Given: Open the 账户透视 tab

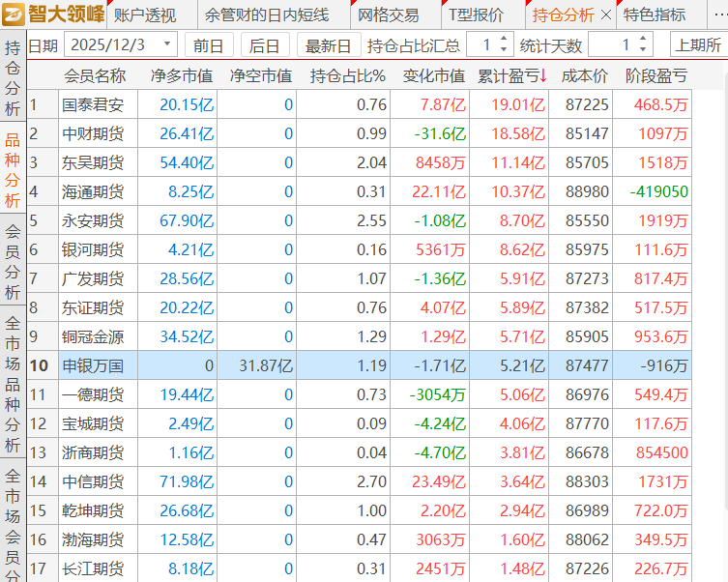Looking at the screenshot, I should 145,15.
